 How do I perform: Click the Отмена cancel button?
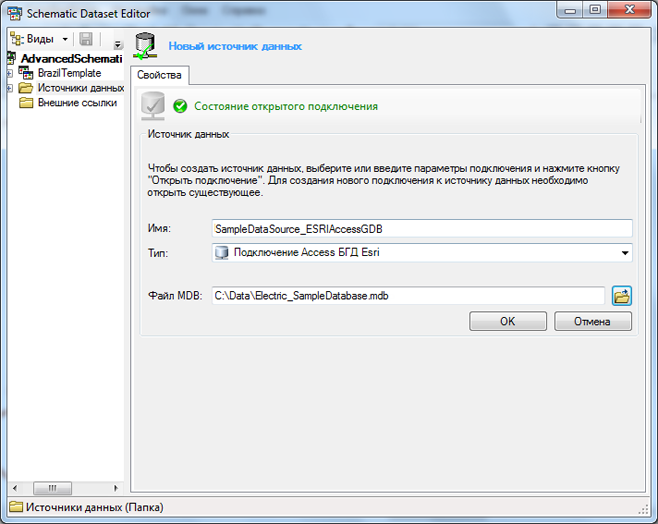pos(593,321)
